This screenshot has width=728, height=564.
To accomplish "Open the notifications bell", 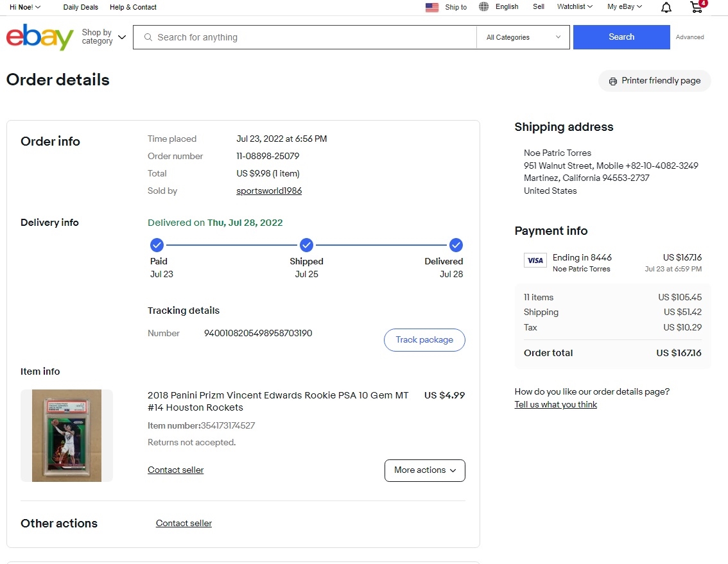I will (666, 7).
